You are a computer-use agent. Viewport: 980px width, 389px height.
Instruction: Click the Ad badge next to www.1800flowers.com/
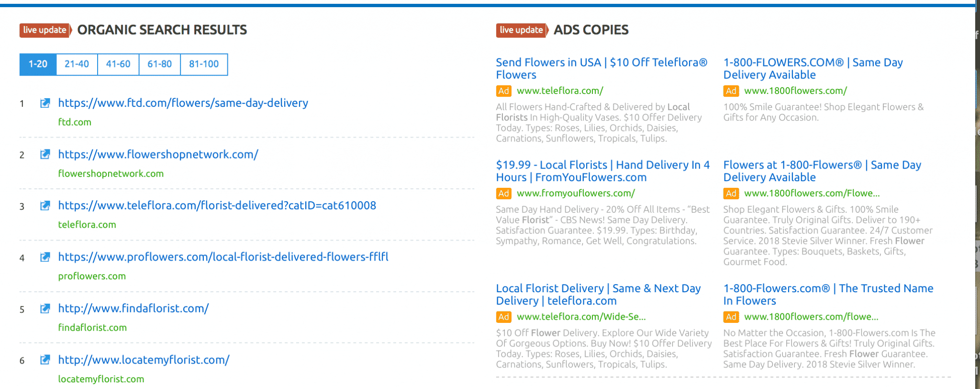click(731, 91)
